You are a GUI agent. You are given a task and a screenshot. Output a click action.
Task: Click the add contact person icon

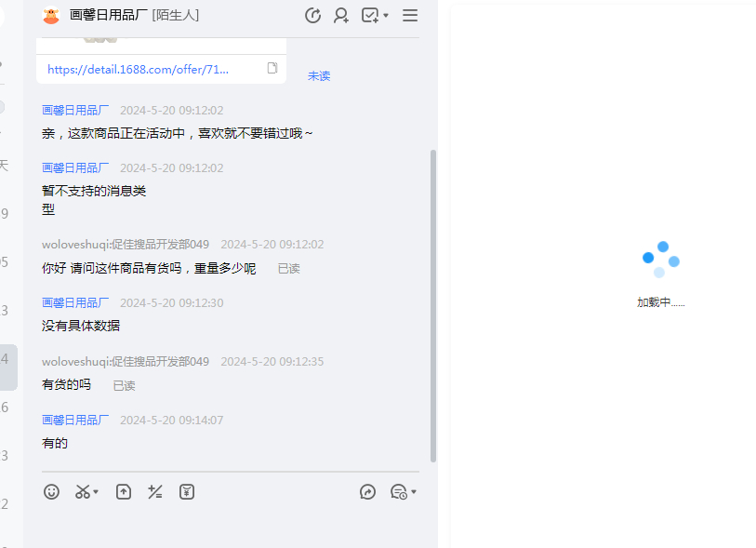click(x=341, y=15)
